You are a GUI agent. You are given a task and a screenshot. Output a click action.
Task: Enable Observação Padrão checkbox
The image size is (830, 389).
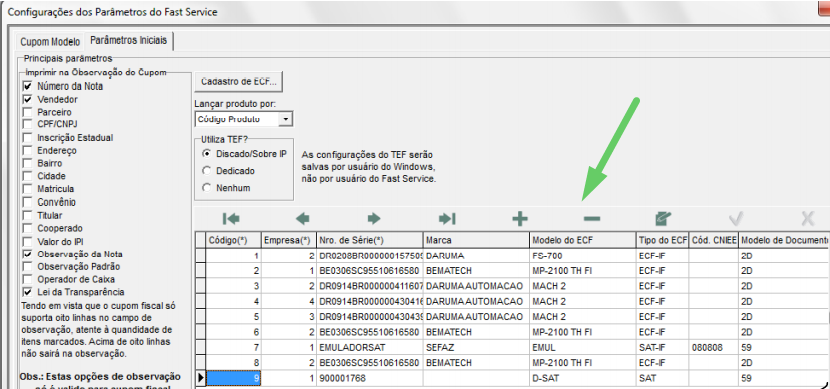pos(28,267)
